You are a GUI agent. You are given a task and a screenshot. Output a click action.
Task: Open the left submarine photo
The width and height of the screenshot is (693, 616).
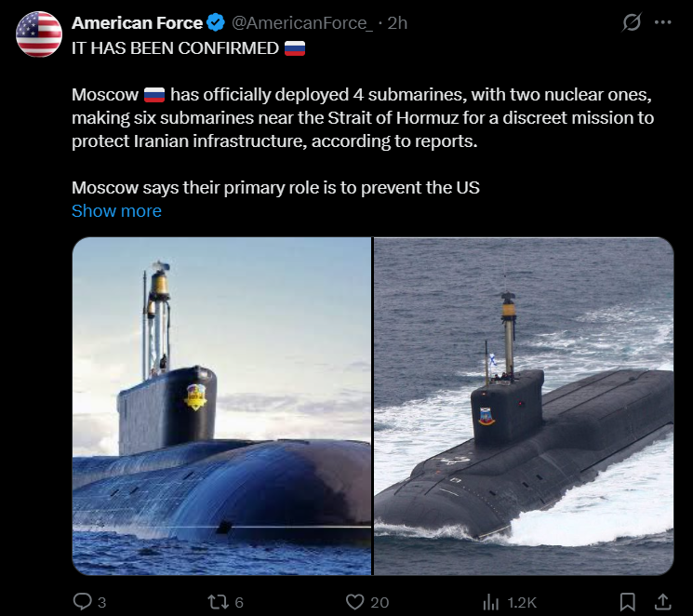[x=221, y=407]
